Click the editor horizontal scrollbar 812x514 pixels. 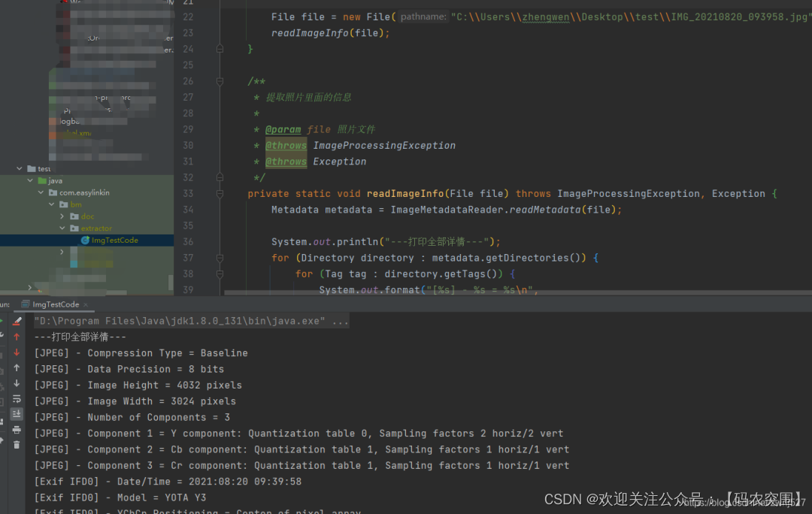(x=518, y=293)
